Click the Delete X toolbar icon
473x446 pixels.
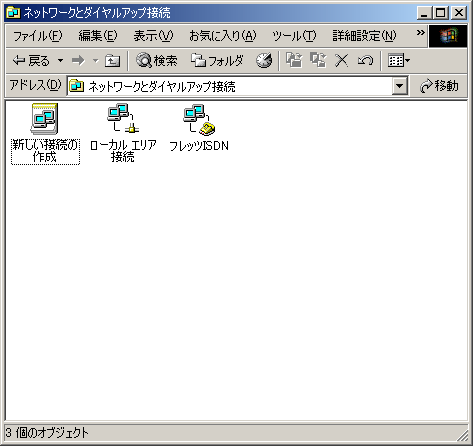342,61
